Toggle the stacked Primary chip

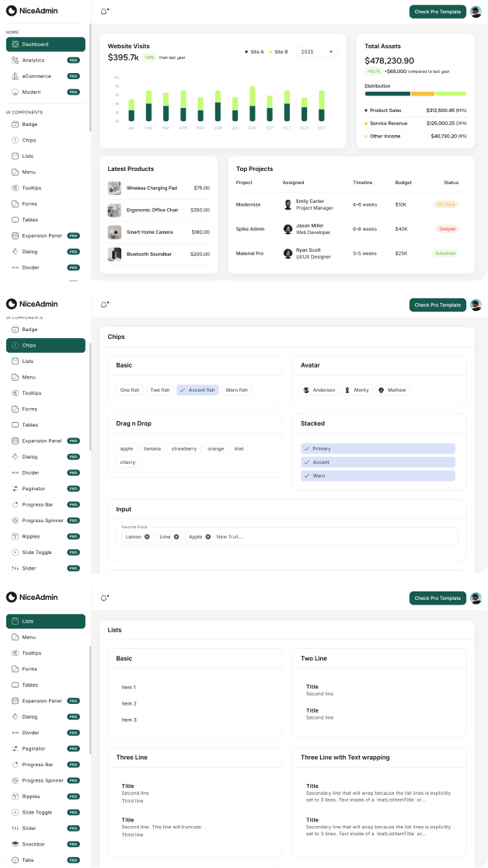pyautogui.click(x=378, y=448)
